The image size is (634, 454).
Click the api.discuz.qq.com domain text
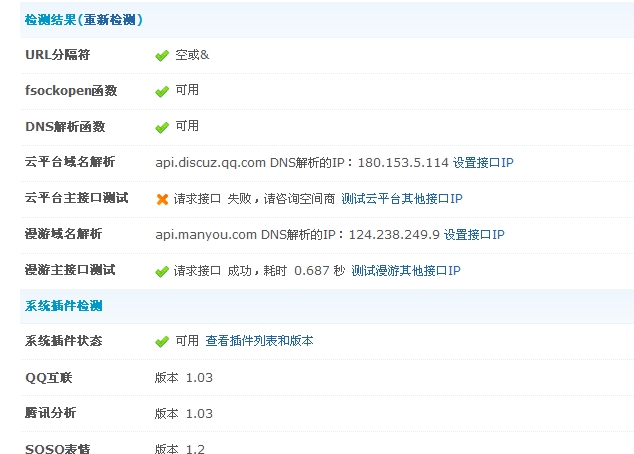tap(210, 163)
